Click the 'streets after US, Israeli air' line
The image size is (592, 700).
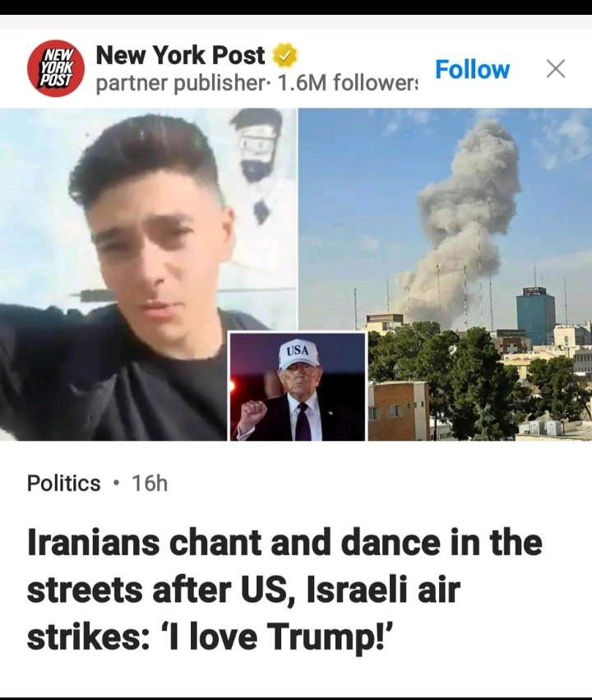pyautogui.click(x=243, y=590)
